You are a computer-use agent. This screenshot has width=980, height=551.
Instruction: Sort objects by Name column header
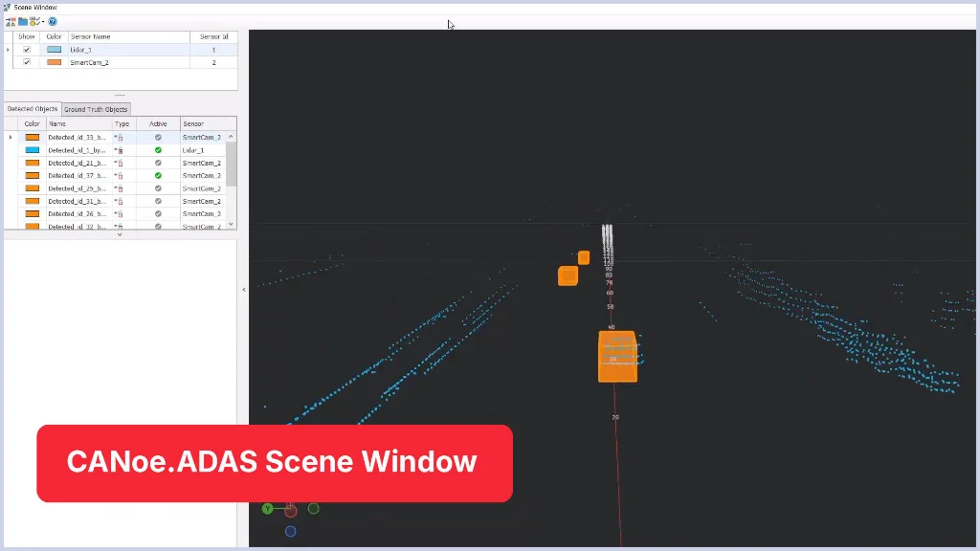79,123
